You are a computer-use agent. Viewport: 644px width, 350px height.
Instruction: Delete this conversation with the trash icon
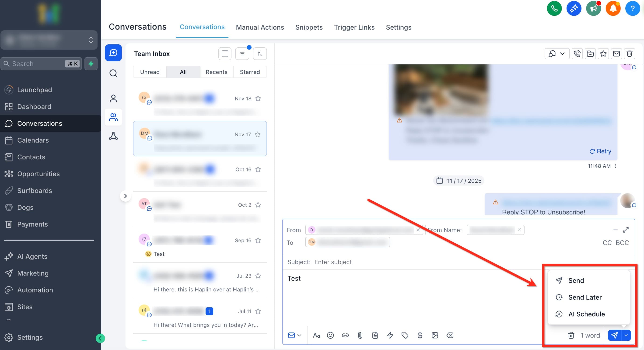(630, 53)
